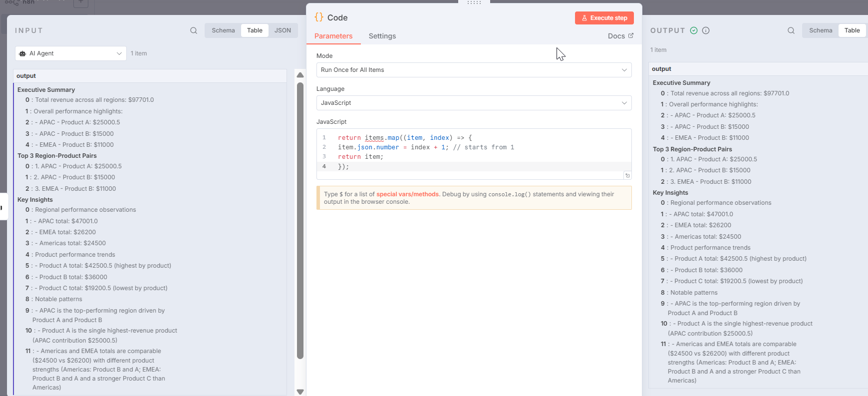Open the Settings tab

[x=382, y=36]
